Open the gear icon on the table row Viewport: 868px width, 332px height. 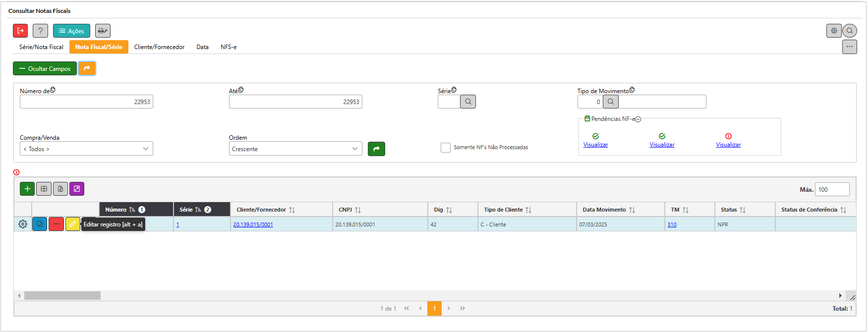23,224
